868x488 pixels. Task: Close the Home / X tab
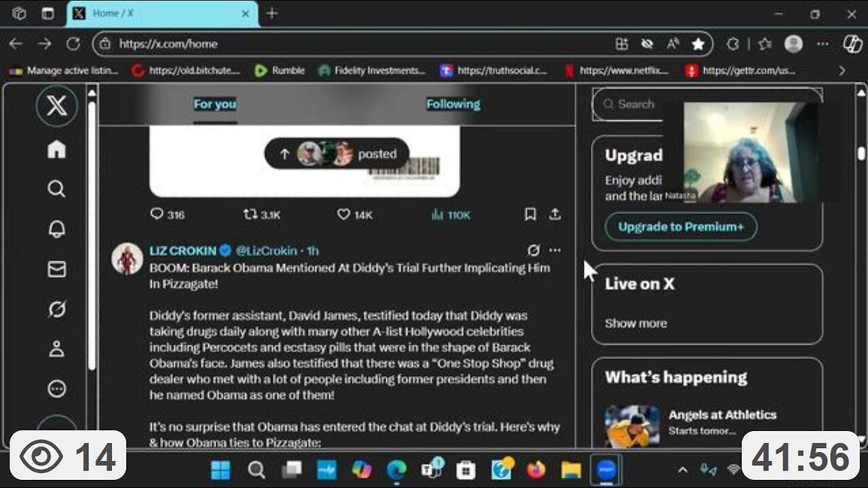click(x=245, y=14)
